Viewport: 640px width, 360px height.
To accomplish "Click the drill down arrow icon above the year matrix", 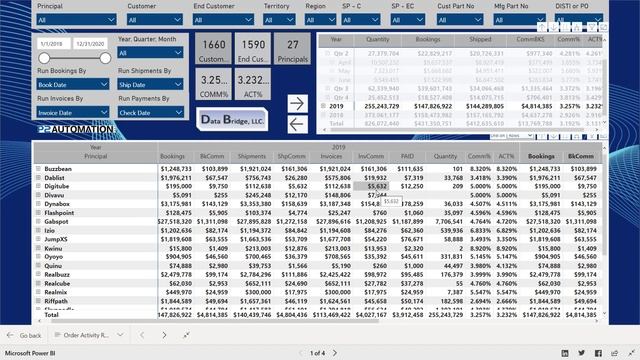I will pos(553,27).
